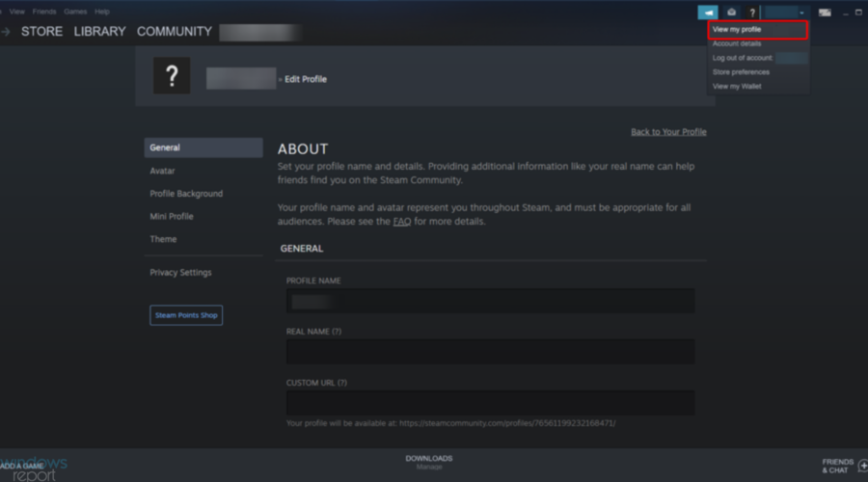Go to the COMMUNITY section
868x482 pixels.
(x=175, y=32)
